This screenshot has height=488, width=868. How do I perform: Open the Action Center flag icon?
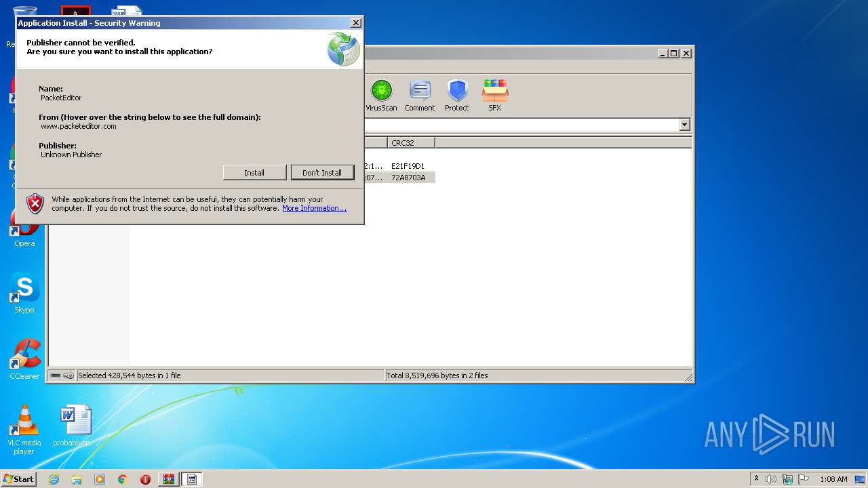pos(804,479)
